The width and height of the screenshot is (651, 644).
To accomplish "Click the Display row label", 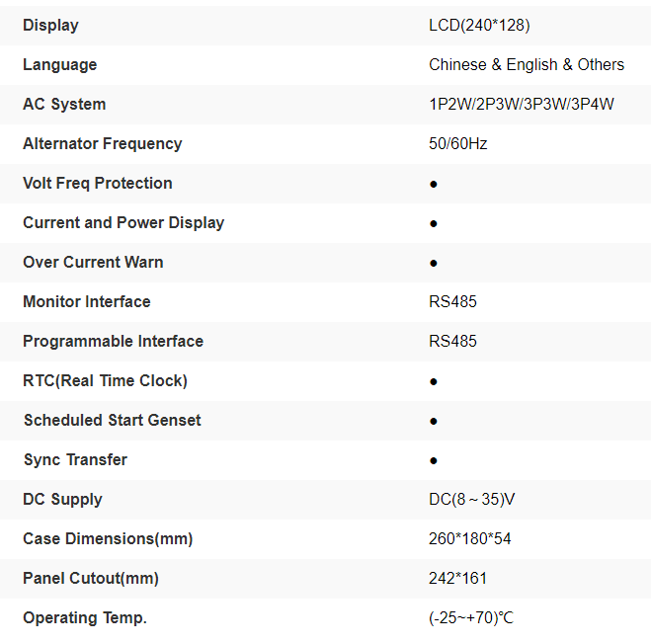I will click(50, 25).
